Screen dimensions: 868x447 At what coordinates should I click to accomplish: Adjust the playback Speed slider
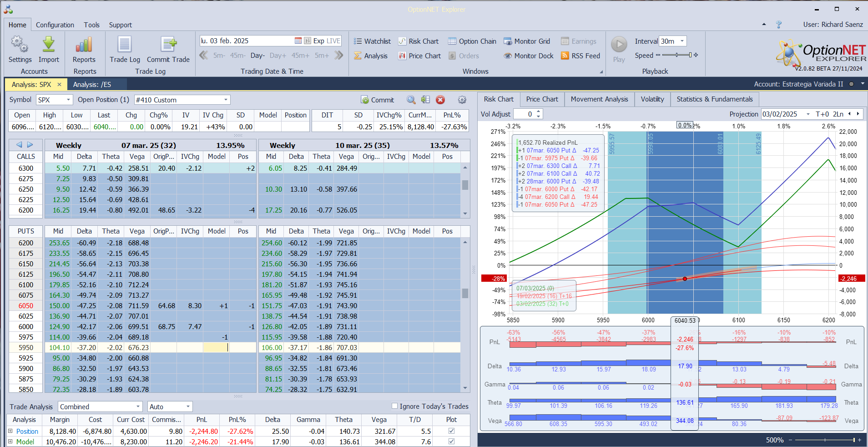pyautogui.click(x=677, y=55)
